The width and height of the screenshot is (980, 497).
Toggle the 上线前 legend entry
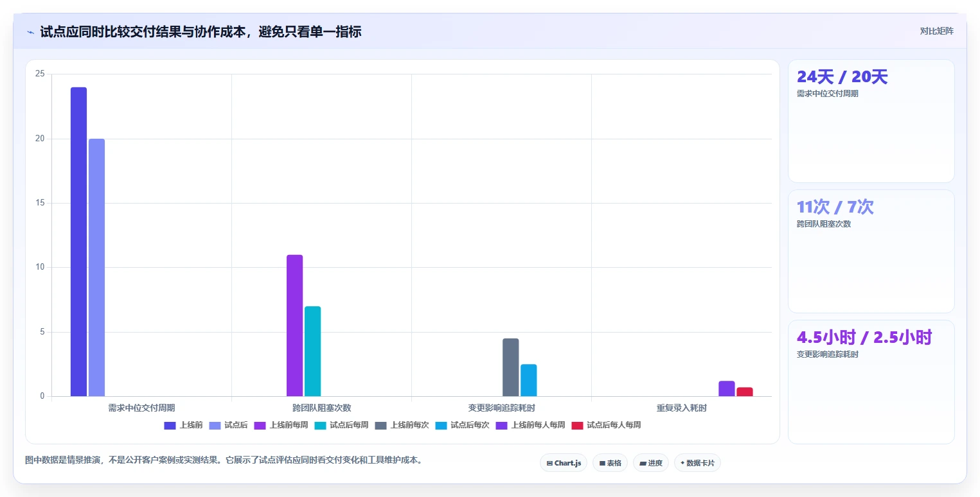click(184, 425)
